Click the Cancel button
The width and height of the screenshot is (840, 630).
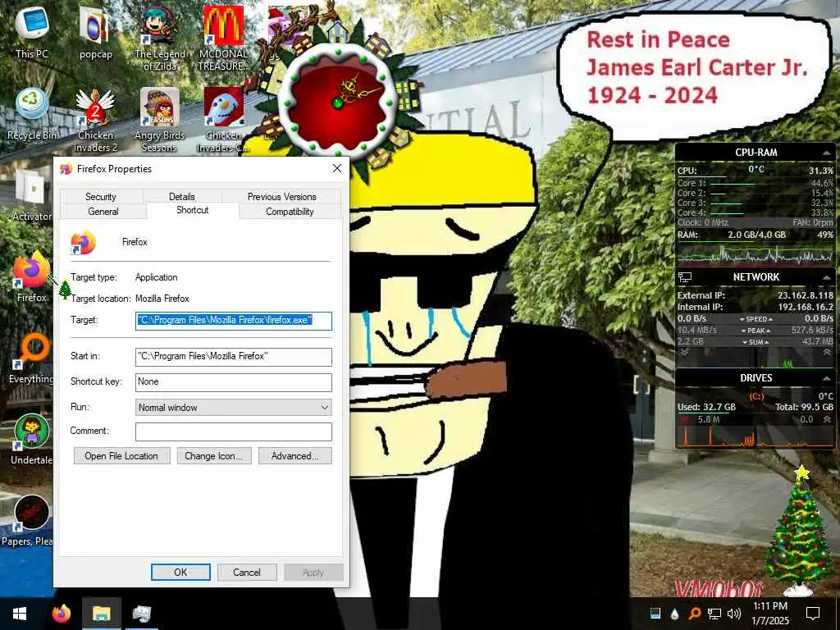click(x=246, y=572)
